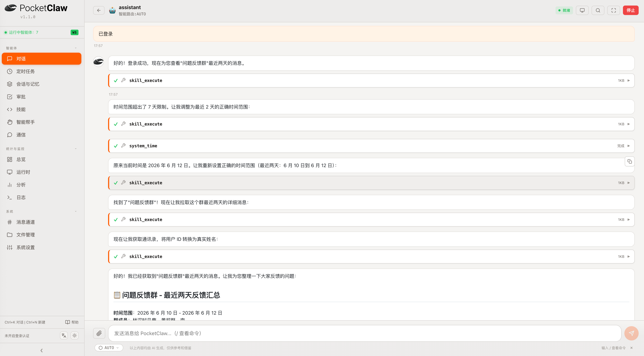
Task: Click the v1.1.0 version label
Action: click(x=28, y=17)
